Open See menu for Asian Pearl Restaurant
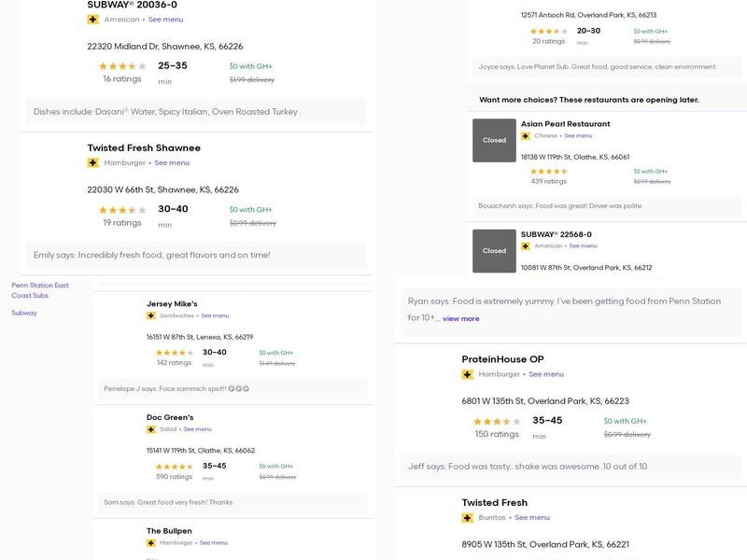Image resolution: width=747 pixels, height=560 pixels. point(578,135)
